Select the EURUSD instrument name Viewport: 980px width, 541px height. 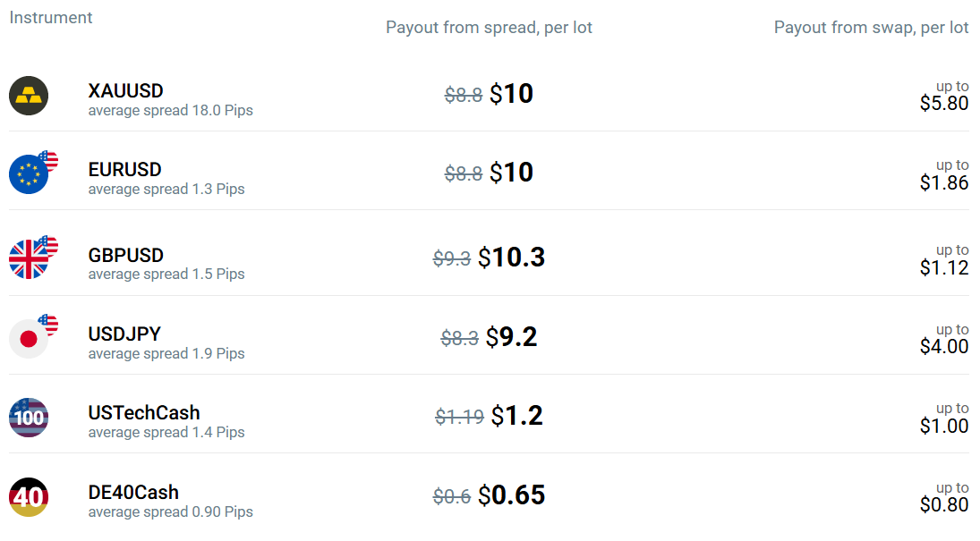(125, 170)
